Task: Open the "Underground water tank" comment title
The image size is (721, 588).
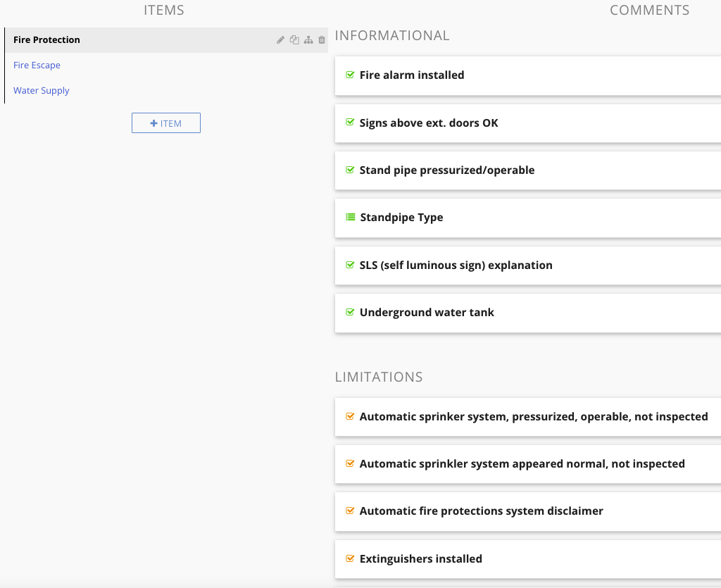Action: pos(427,313)
